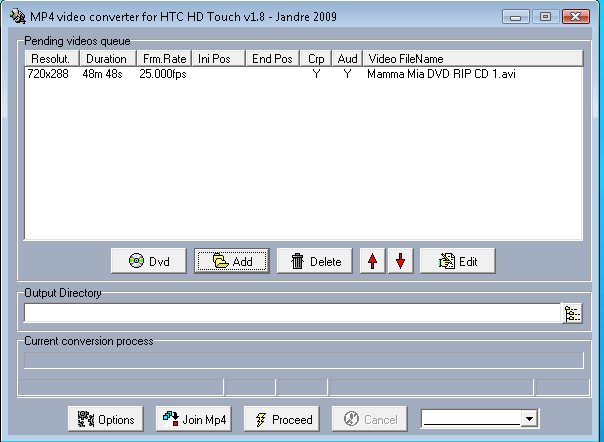Expand the dropdown next to Cancel

click(530, 419)
